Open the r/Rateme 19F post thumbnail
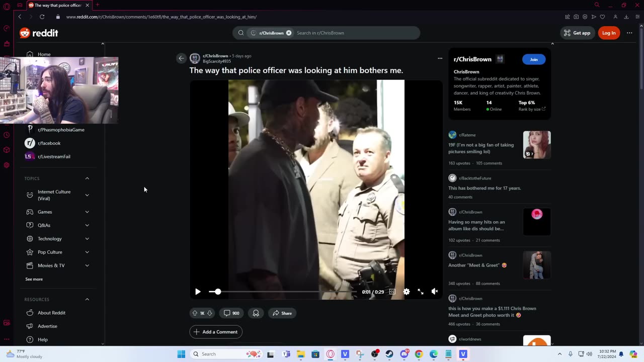644x362 pixels. click(x=537, y=145)
